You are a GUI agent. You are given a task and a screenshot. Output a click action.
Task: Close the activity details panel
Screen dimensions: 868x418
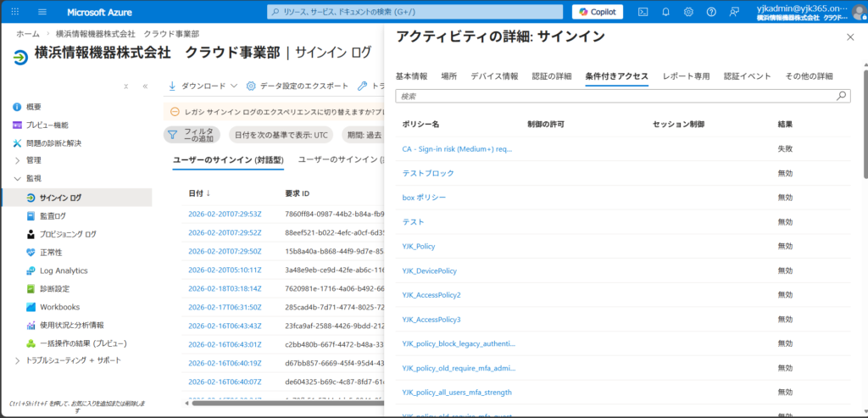850,37
